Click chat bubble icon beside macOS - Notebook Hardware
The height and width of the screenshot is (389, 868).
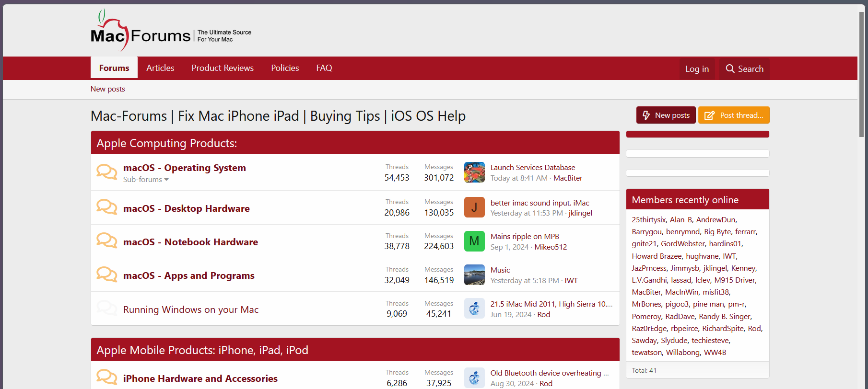[x=106, y=241]
